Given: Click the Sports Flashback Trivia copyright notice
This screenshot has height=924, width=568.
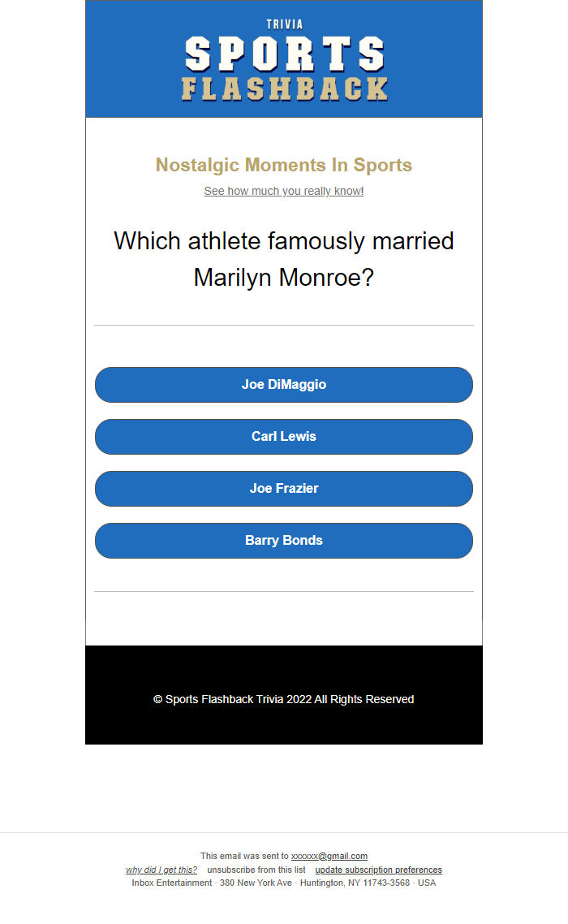Looking at the screenshot, I should 284,699.
